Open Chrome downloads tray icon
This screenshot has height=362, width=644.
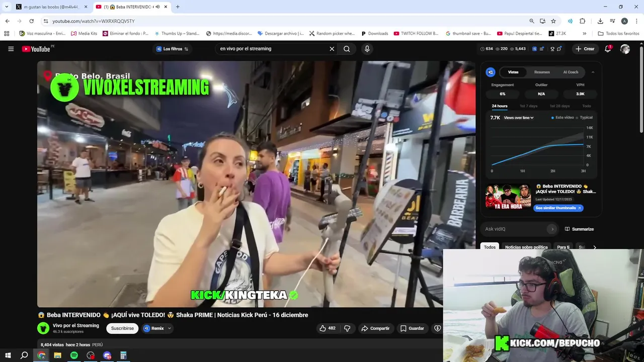click(600, 21)
